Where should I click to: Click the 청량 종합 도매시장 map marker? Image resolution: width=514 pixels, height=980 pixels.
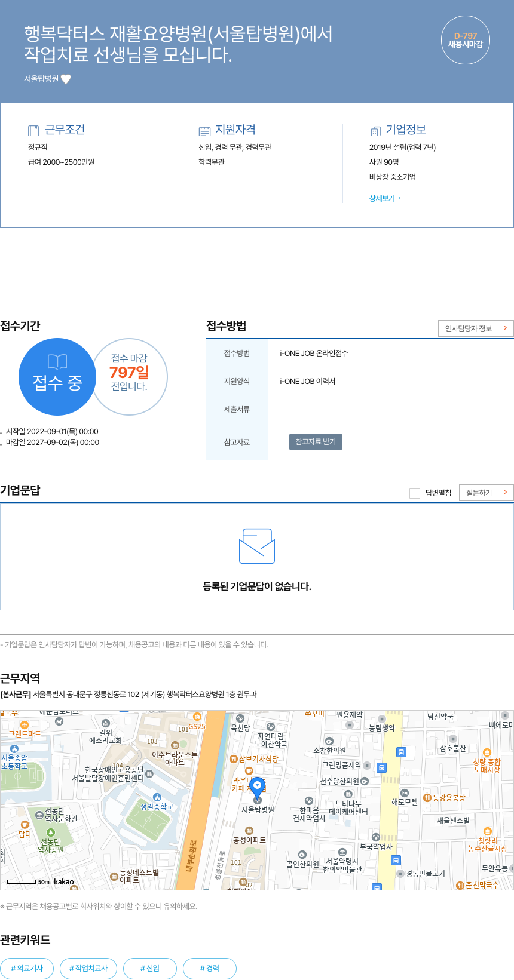click(487, 753)
